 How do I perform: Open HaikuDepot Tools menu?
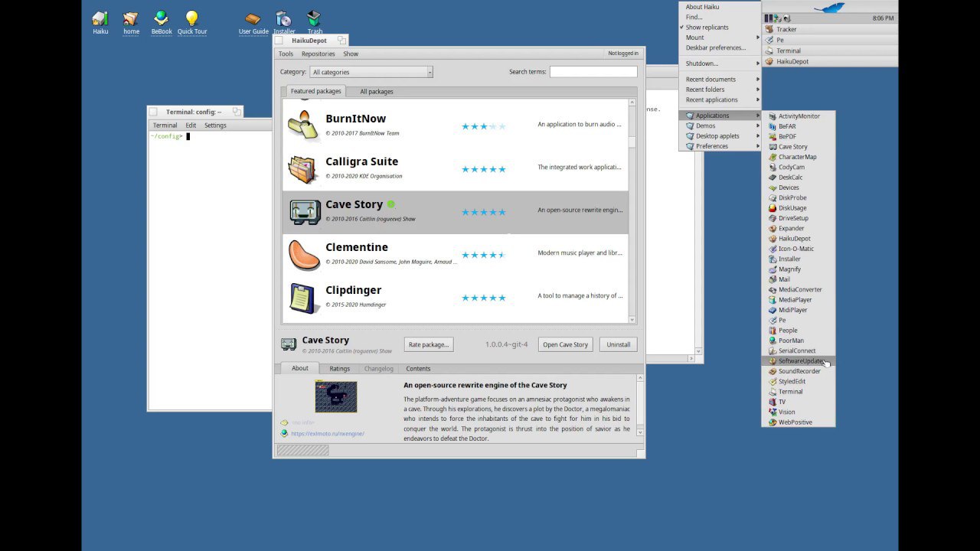point(286,54)
